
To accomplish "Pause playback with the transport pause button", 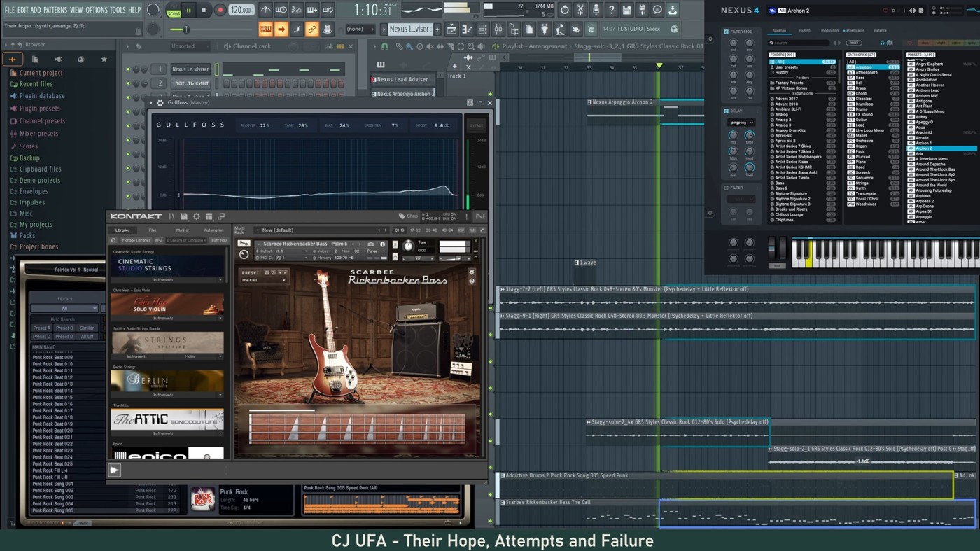I will 188,11.
